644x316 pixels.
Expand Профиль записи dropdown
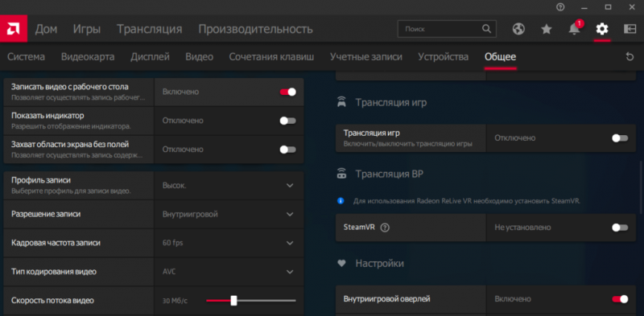click(229, 186)
